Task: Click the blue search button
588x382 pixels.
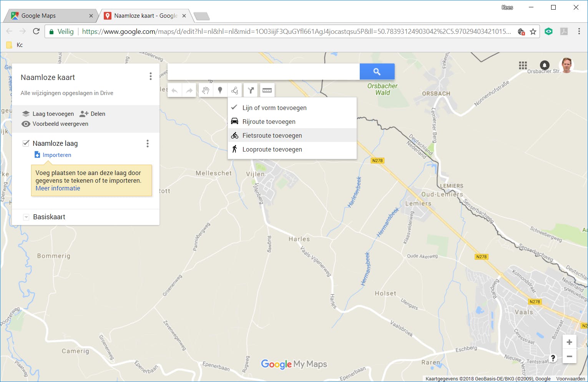Action: (x=377, y=72)
